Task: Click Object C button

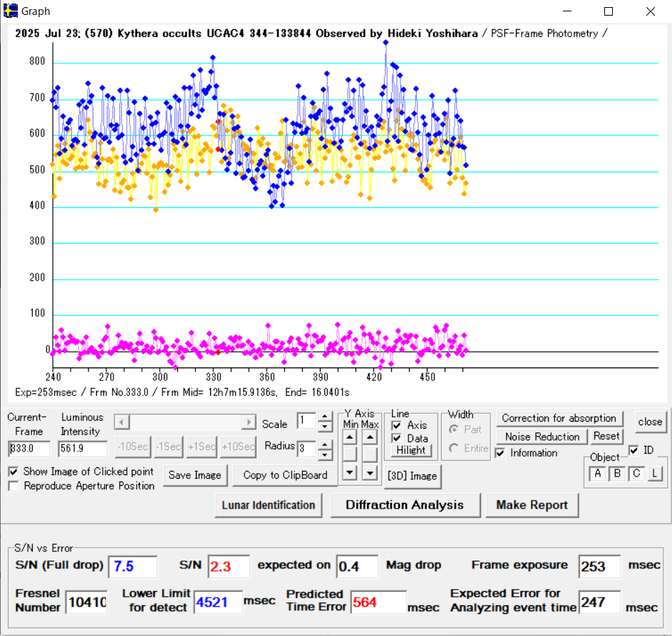Action: (636, 474)
